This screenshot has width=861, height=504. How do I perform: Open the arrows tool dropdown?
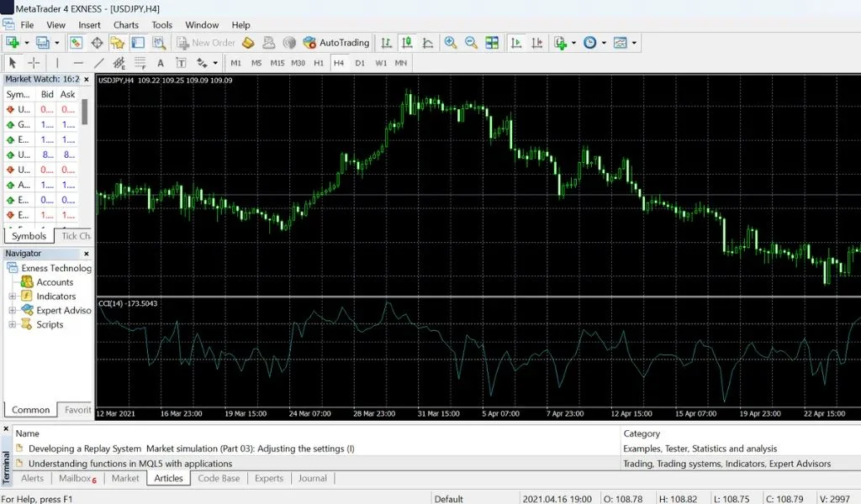pyautogui.click(x=214, y=63)
